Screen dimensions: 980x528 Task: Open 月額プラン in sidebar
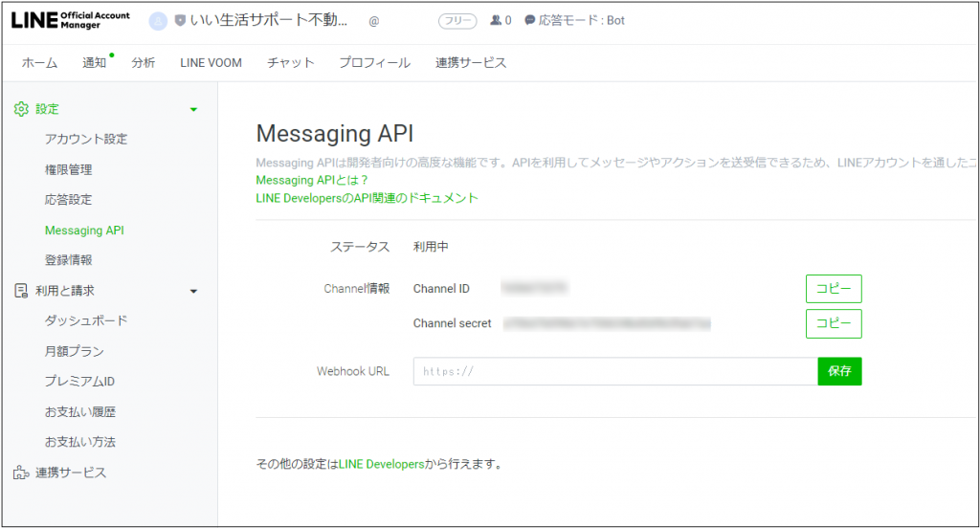point(75,351)
